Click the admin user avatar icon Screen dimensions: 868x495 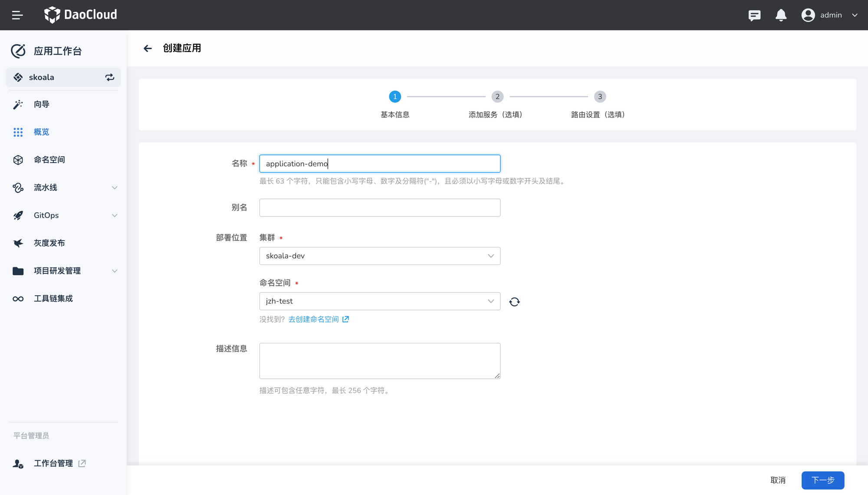pos(808,15)
